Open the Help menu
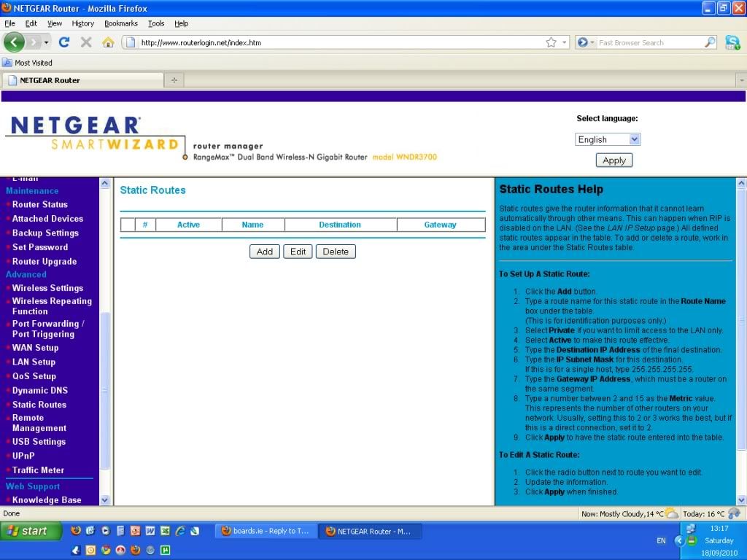Screen dimensions: 747x560 [x=181, y=23]
